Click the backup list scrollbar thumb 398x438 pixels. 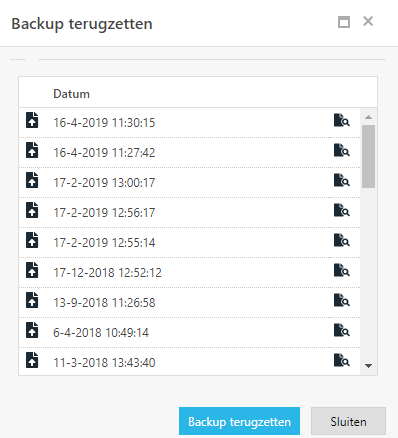368,156
